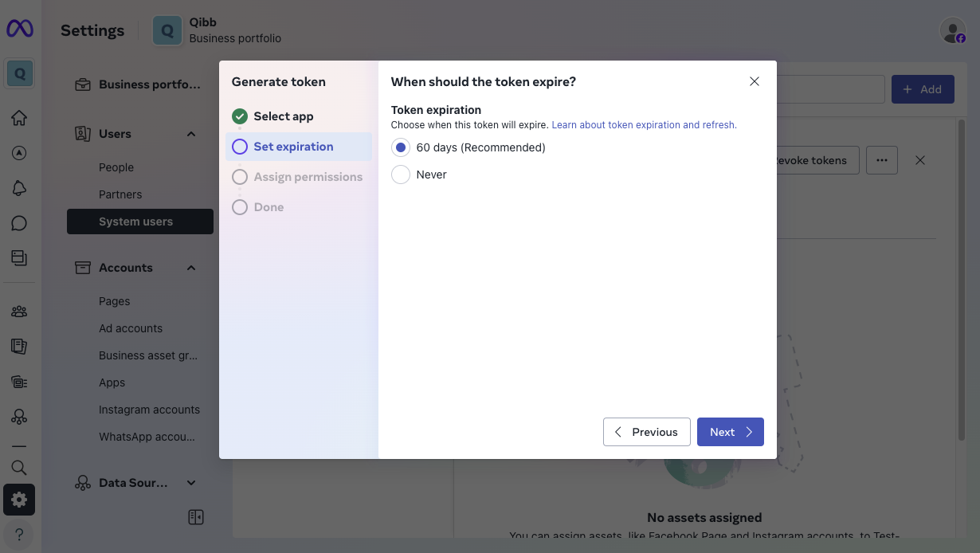The image size is (980, 553).
Task: Click the search magnifier icon
Action: (x=19, y=468)
